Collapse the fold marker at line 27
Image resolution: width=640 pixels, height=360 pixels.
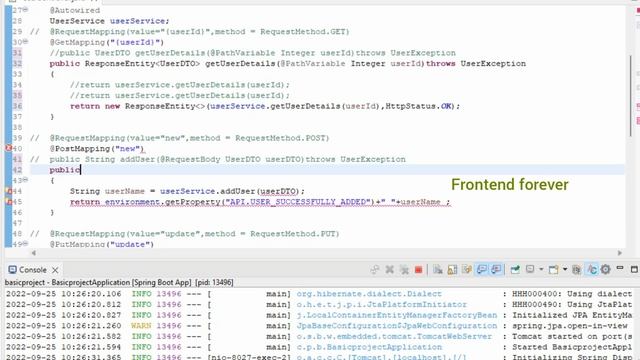pyautogui.click(x=25, y=9)
